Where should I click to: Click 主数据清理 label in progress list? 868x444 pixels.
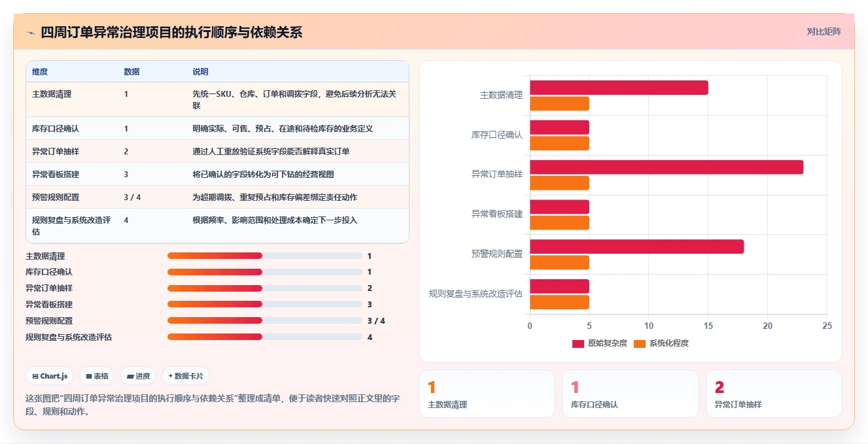[45, 256]
